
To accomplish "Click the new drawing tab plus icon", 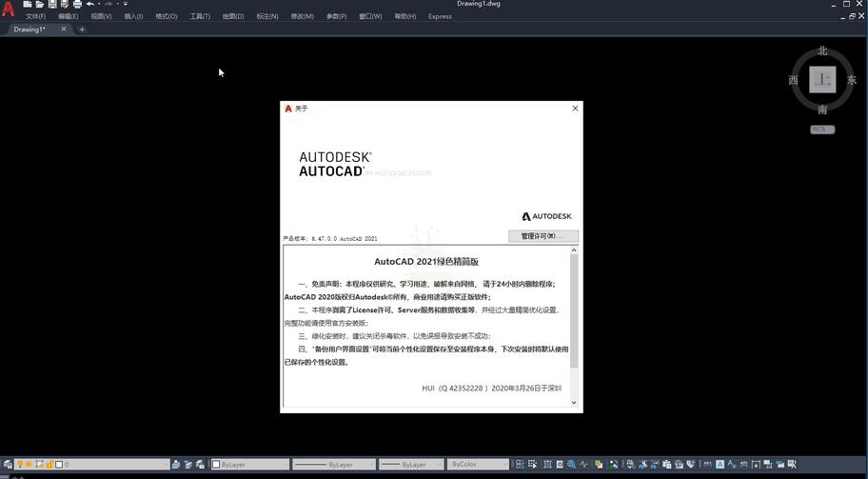I will point(82,30).
